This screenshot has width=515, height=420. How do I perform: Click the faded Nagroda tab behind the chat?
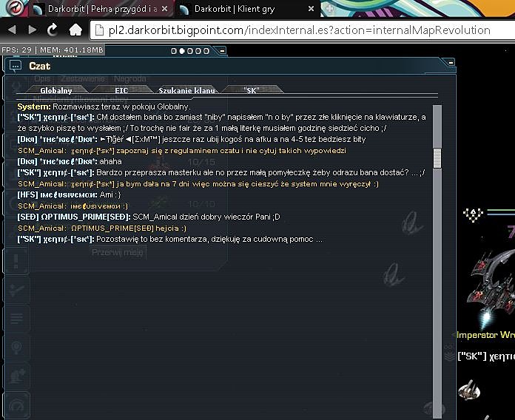130,78
